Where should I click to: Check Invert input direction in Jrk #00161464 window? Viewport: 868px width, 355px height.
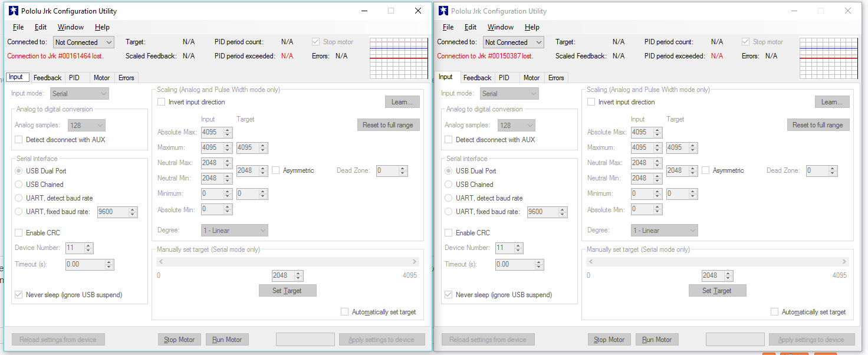click(162, 102)
